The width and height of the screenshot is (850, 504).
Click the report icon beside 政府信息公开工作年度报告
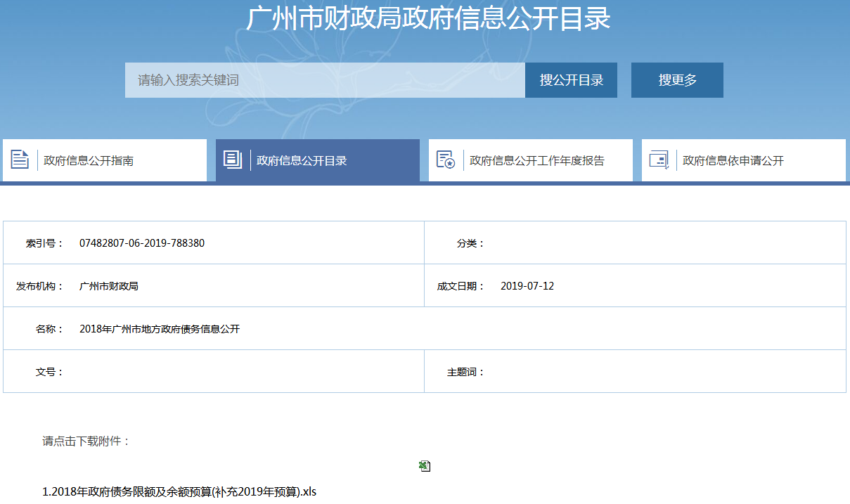[446, 160]
